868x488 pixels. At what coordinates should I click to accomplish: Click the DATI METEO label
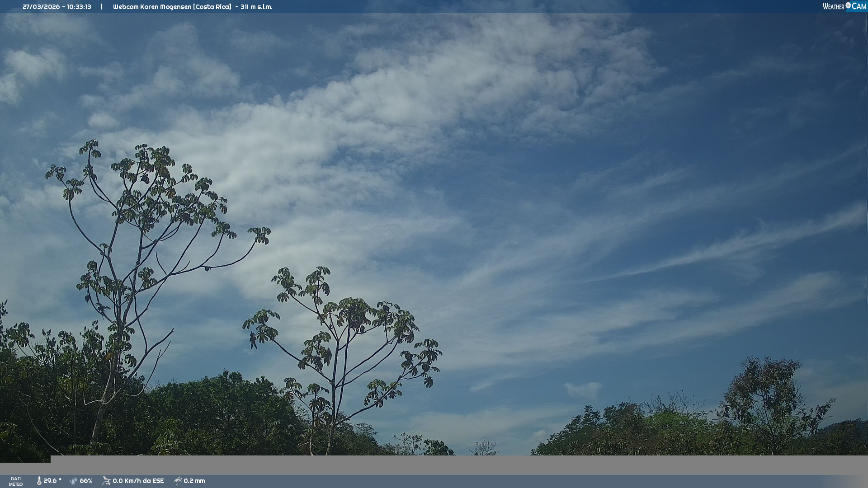click(16, 481)
